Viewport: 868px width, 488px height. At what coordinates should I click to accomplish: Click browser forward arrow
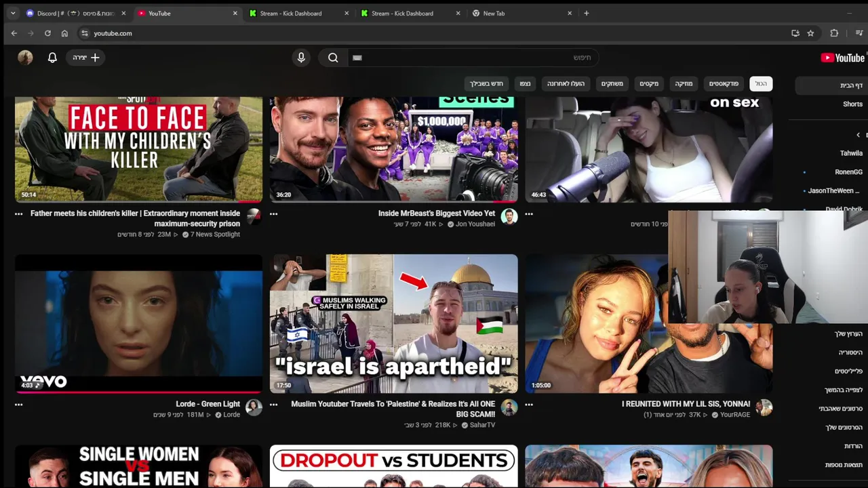click(31, 33)
